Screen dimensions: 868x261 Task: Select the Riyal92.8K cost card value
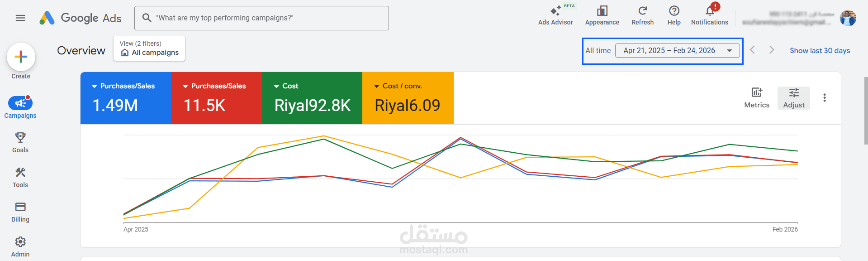[313, 106]
